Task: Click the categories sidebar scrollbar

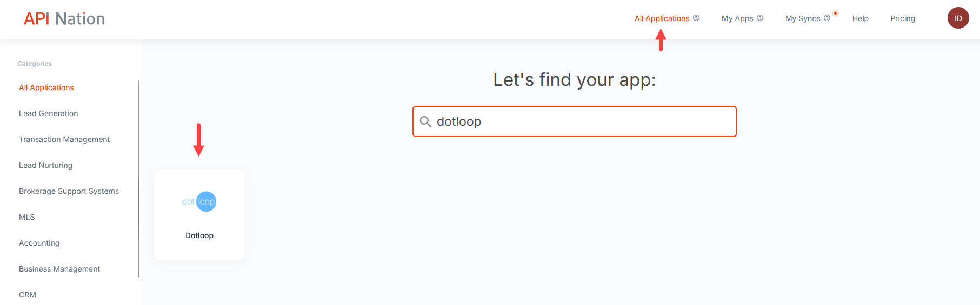Action: tap(139, 178)
